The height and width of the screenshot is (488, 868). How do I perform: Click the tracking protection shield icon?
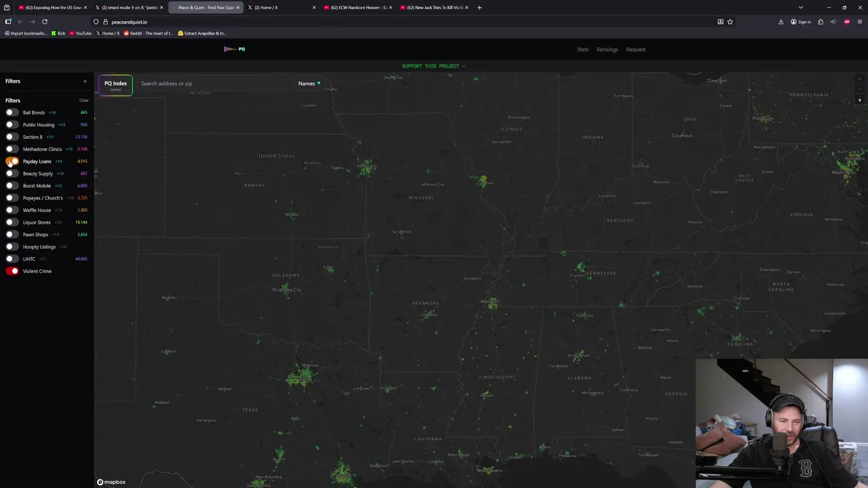pos(96,22)
